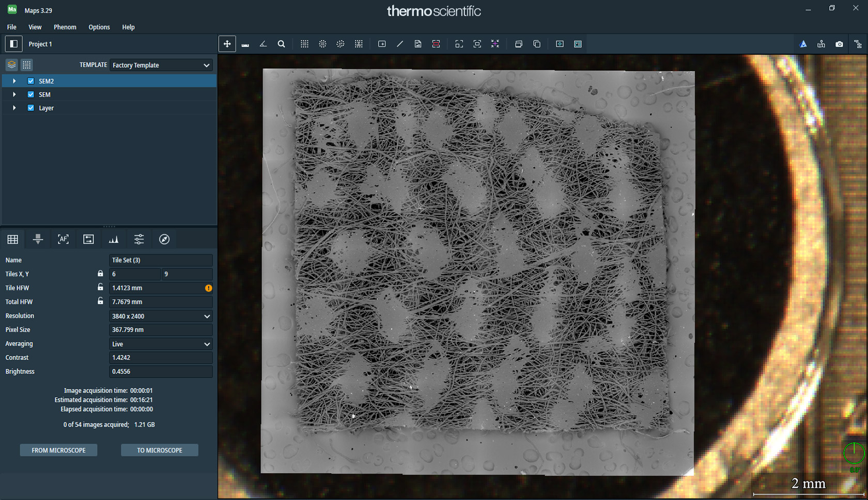Open the sliders adjustments tab
This screenshot has width=868, height=500.
[139, 239]
